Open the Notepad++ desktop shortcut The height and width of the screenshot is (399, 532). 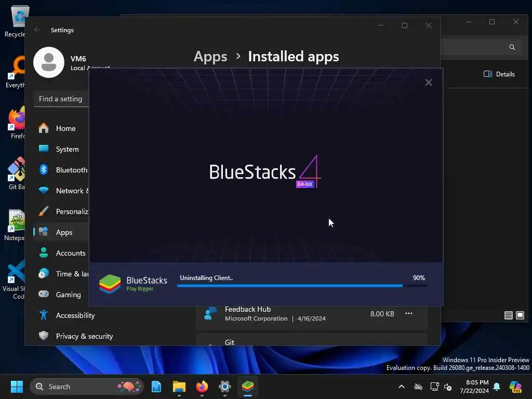(15, 225)
